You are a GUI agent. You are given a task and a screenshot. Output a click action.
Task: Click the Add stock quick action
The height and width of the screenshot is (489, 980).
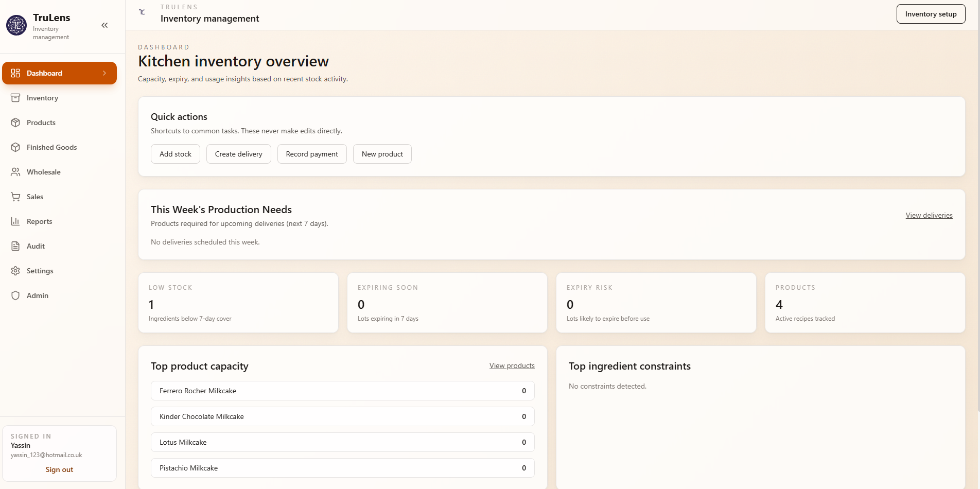pyautogui.click(x=175, y=154)
